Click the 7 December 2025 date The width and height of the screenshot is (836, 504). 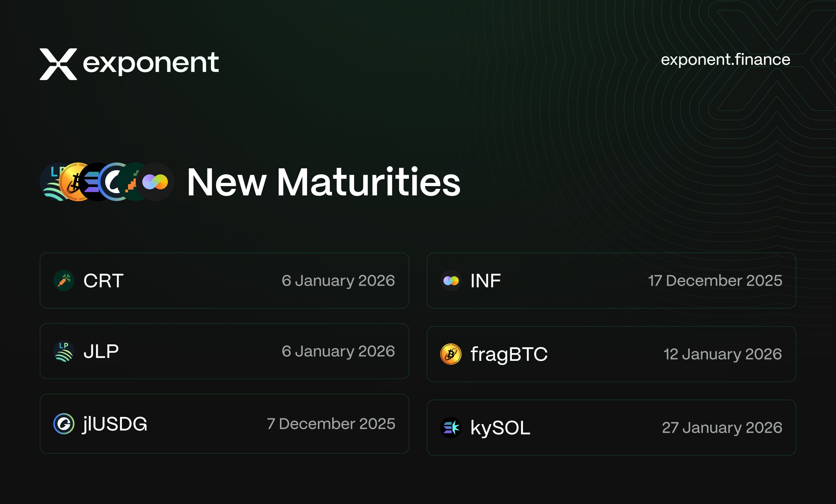click(331, 424)
